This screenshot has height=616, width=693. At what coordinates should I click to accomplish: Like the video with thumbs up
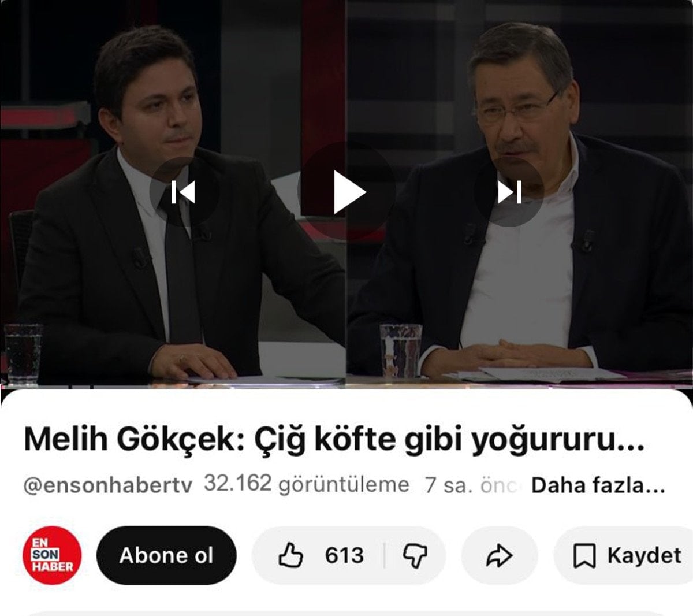click(x=291, y=555)
